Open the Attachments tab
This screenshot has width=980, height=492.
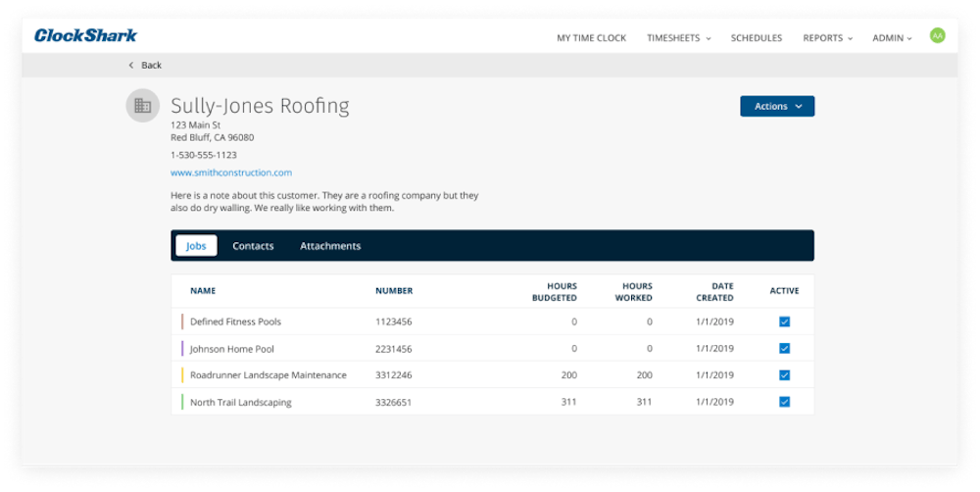click(330, 246)
